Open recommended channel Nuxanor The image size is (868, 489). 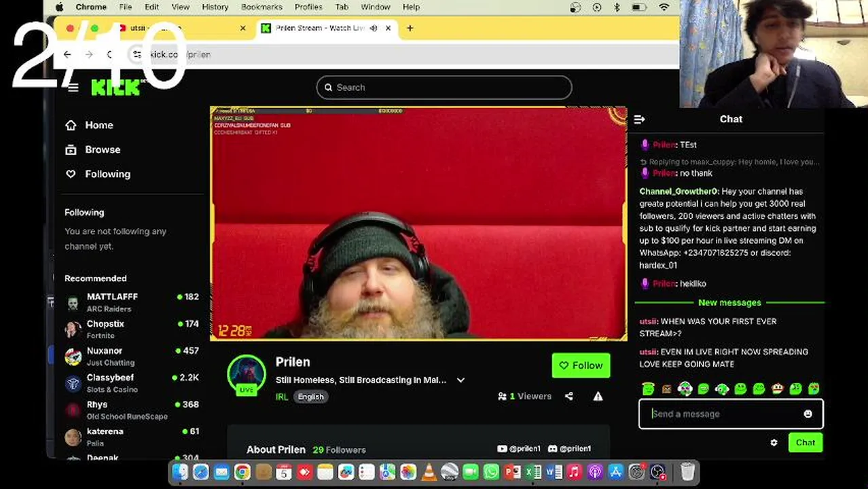[x=132, y=356]
